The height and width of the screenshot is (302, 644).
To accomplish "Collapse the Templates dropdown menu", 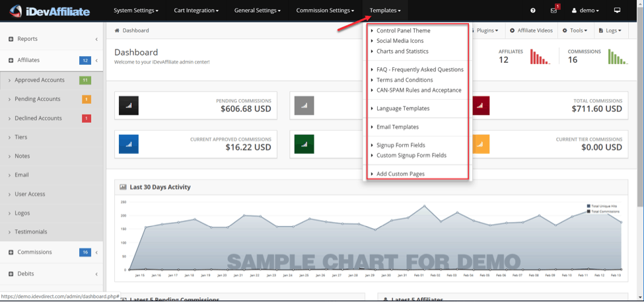I will pyautogui.click(x=385, y=11).
